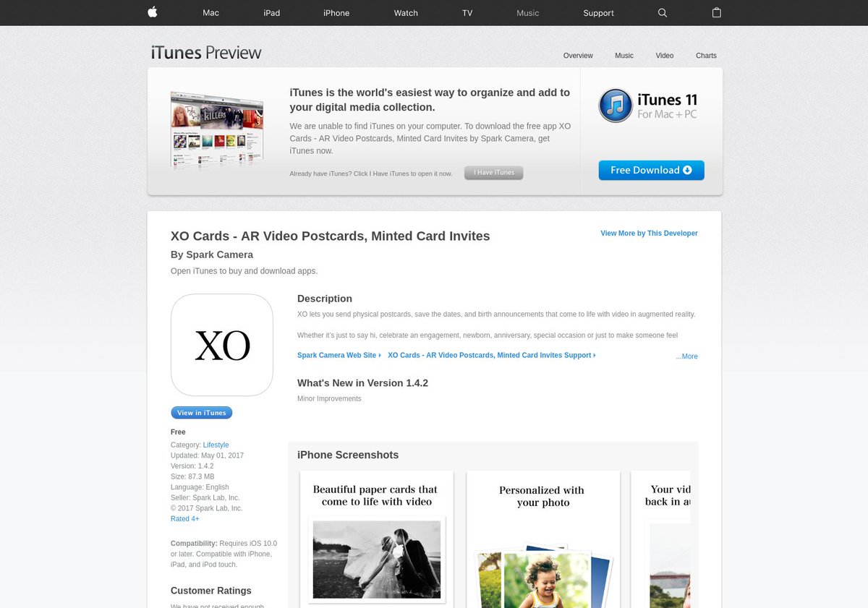868x608 pixels.
Task: Click the 'Minor Improvements' text
Action: [329, 399]
